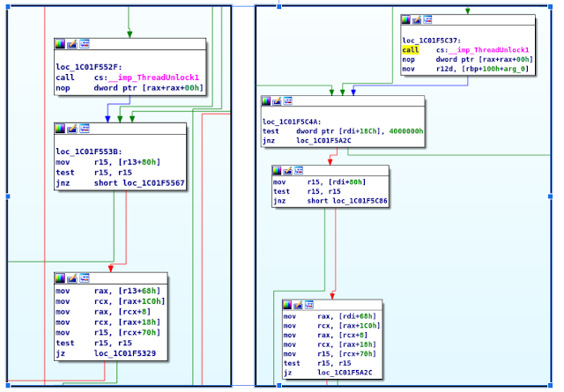This screenshot has width=564, height=392.
Task: Click the edit pencil icon on loc_1C01F552F block
Action: coord(72,44)
